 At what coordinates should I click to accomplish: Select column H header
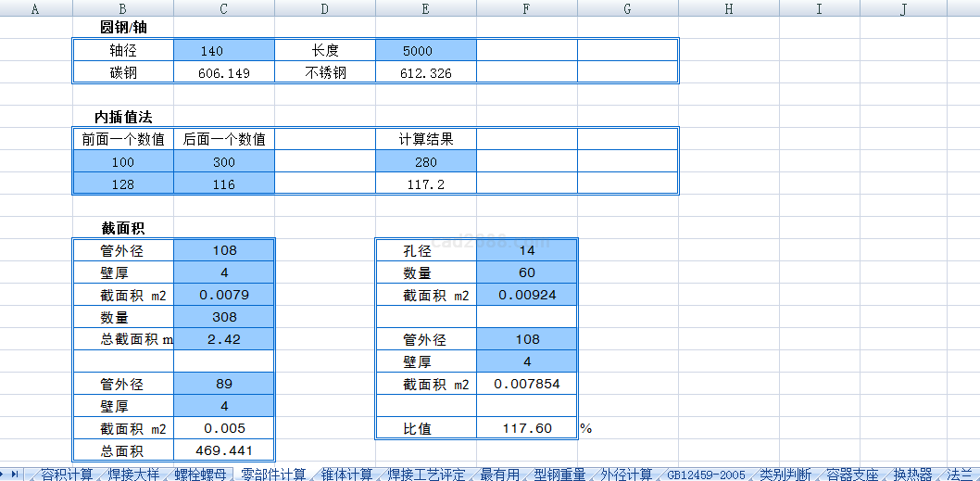[x=728, y=9]
